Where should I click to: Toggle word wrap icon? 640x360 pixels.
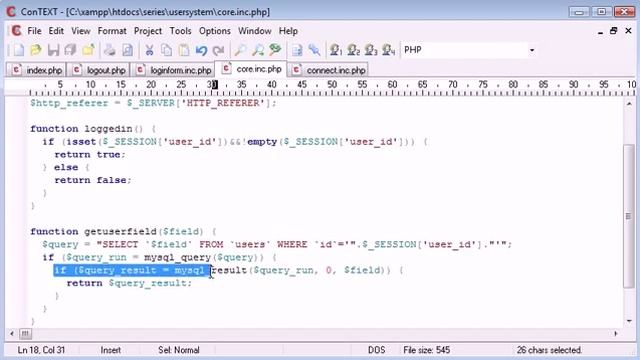pyautogui.click(x=297, y=50)
